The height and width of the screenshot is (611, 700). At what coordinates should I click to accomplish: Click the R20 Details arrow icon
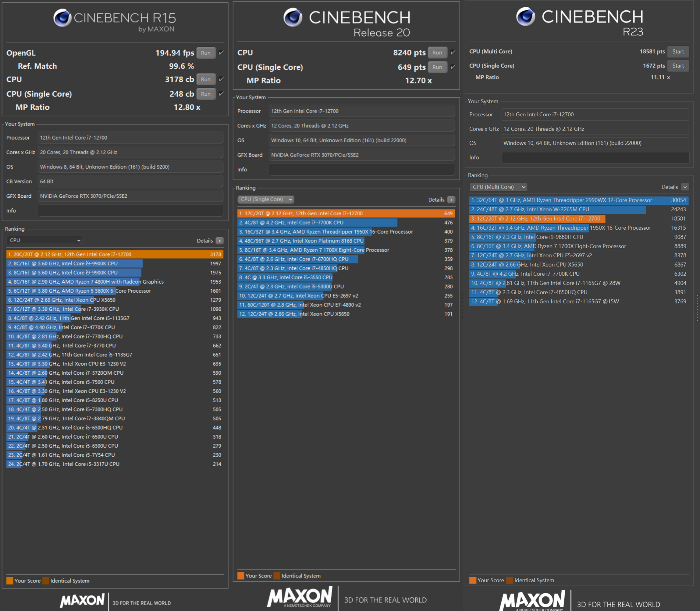tap(451, 200)
